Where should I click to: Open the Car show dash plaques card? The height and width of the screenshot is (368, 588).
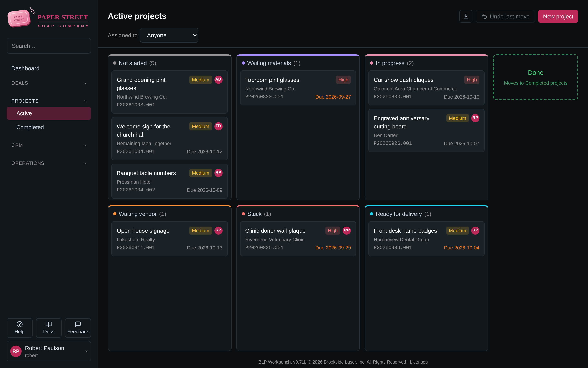pyautogui.click(x=426, y=88)
